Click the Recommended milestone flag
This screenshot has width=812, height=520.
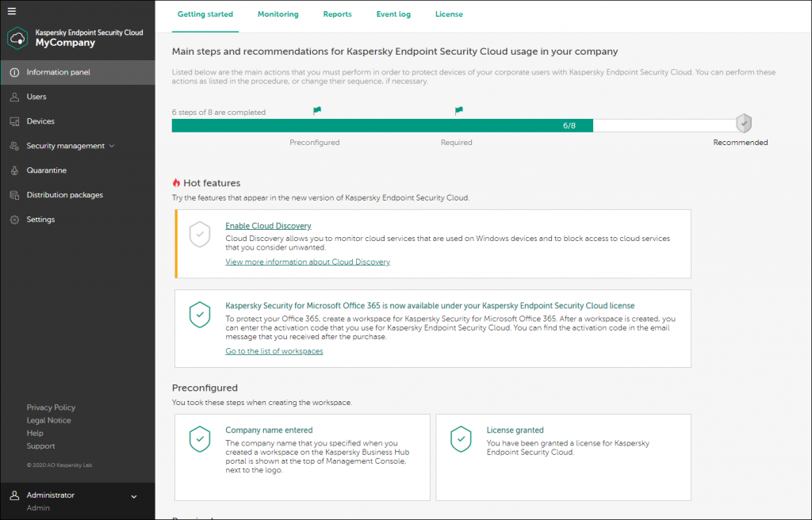743,123
